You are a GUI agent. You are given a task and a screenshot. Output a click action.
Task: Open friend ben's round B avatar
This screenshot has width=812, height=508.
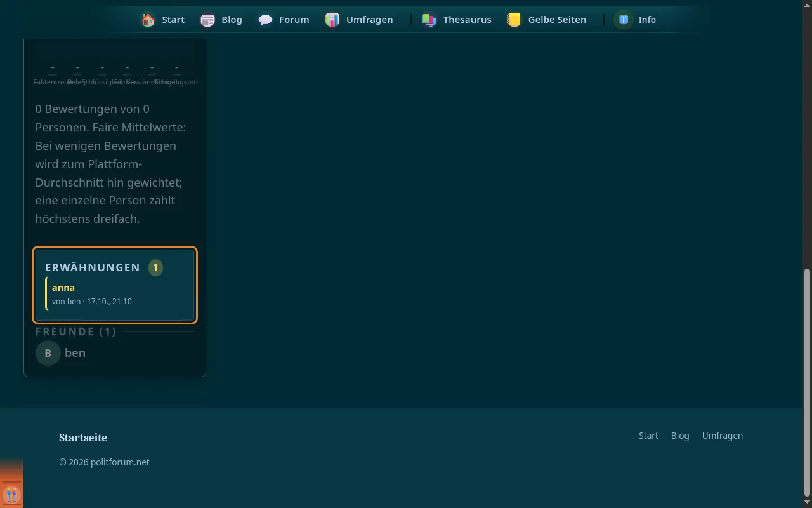48,353
